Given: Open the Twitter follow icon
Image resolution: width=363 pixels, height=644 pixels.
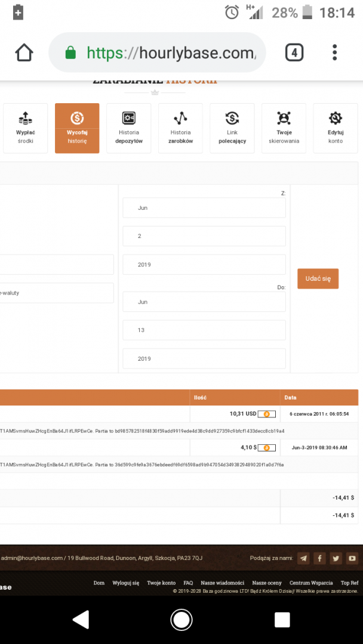Looking at the screenshot, I should point(336,558).
